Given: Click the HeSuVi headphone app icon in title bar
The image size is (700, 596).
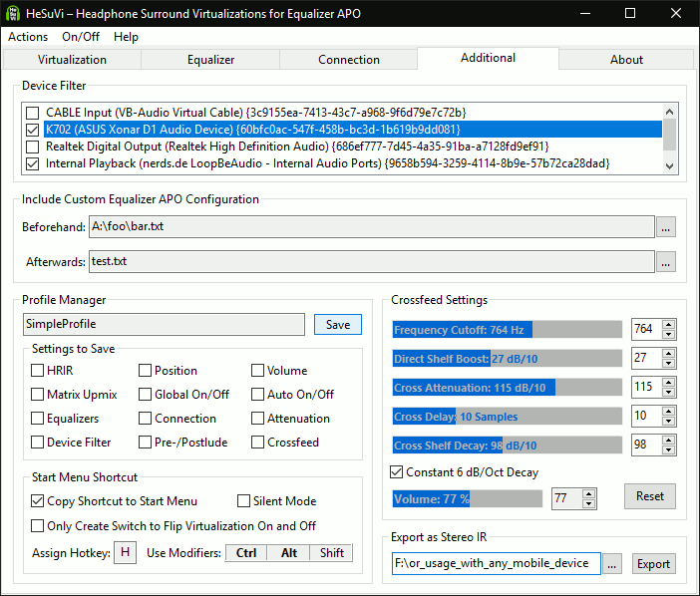Looking at the screenshot, I should 14,13.
